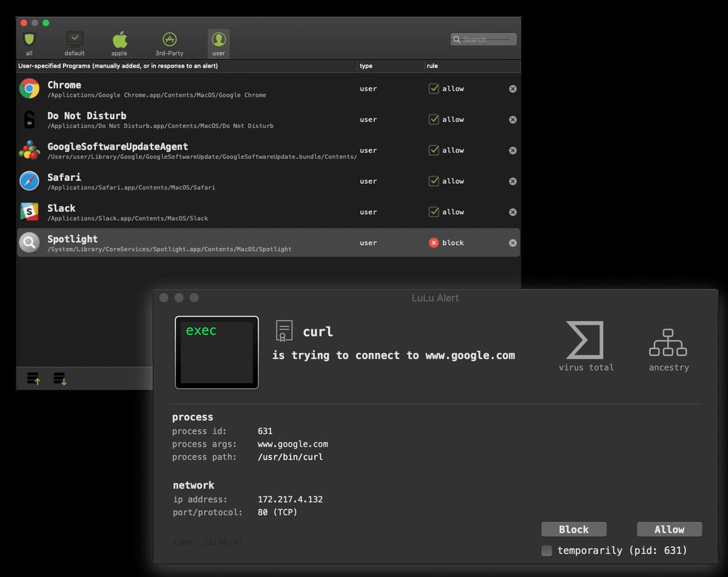Click the Search field in the toolbar
Image resolution: width=728 pixels, height=577 pixels.
pyautogui.click(x=483, y=39)
